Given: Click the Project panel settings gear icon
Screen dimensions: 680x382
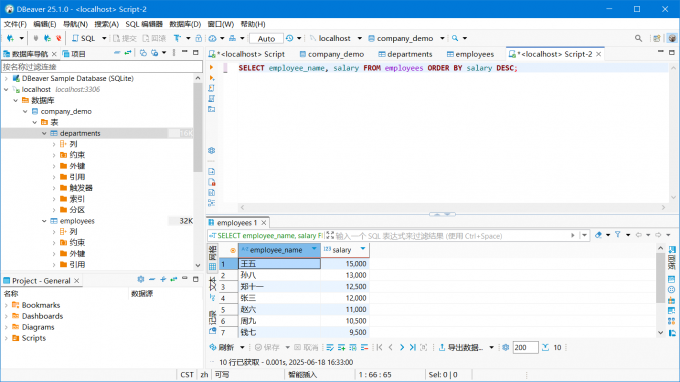Looking at the screenshot, I should (141, 280).
